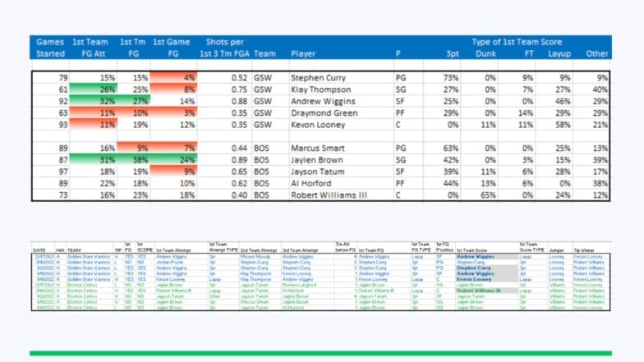Click Draymond Green's red 3% cell

coord(174,113)
